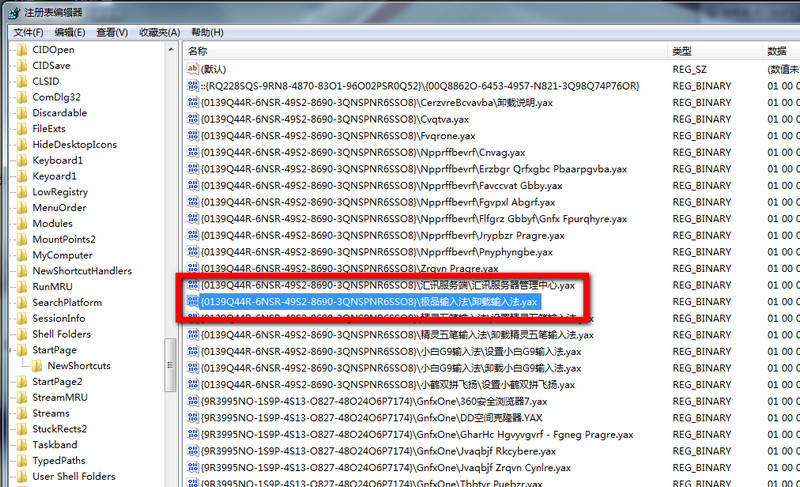Collapse the StartPage tree node
The image size is (800, 487).
[9, 350]
